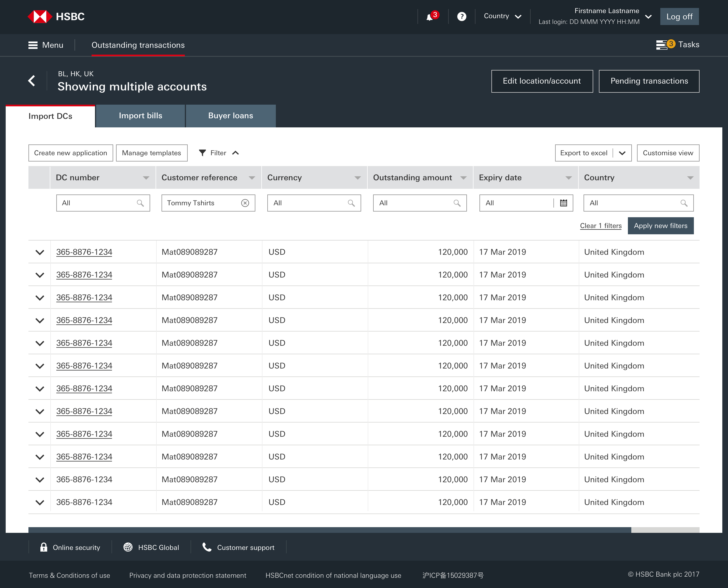Click Terms & Conditions of use link

click(69, 575)
